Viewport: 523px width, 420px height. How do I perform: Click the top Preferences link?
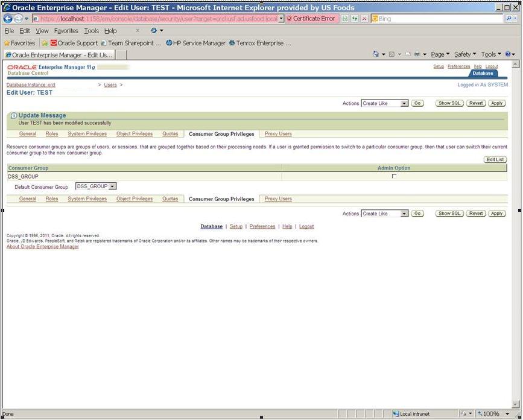pos(458,66)
